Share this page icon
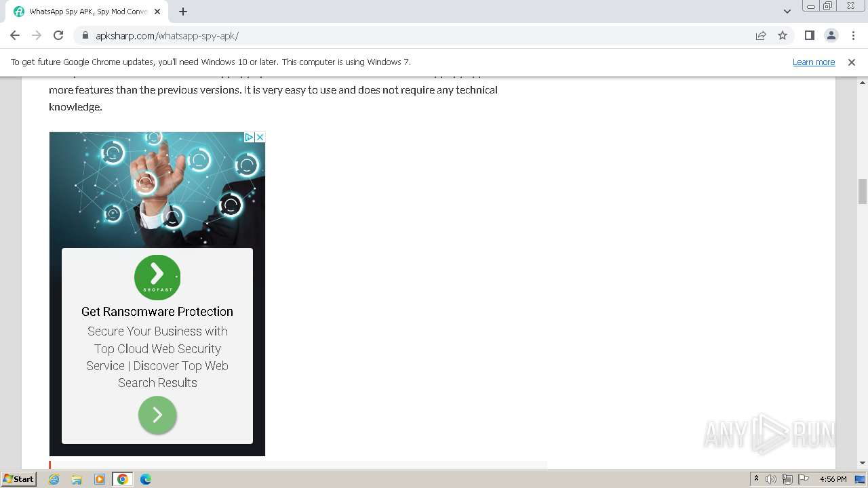This screenshot has width=868, height=488. [x=761, y=35]
